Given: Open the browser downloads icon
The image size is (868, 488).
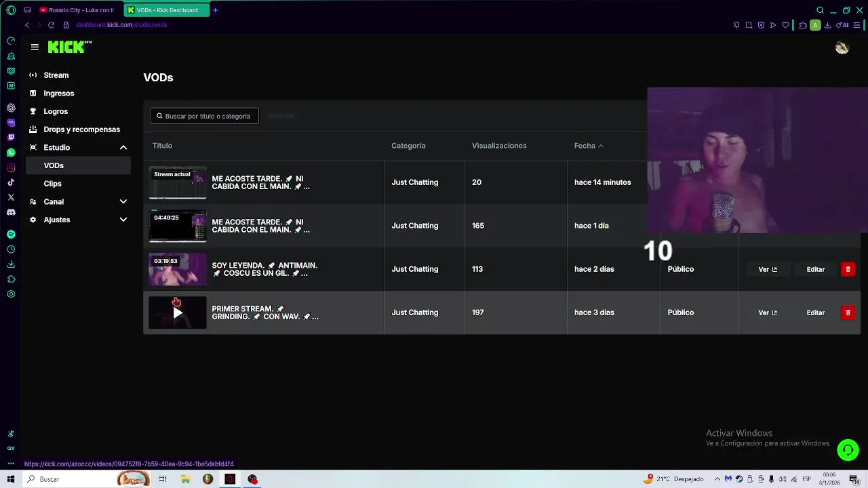Looking at the screenshot, I should pos(828,25).
